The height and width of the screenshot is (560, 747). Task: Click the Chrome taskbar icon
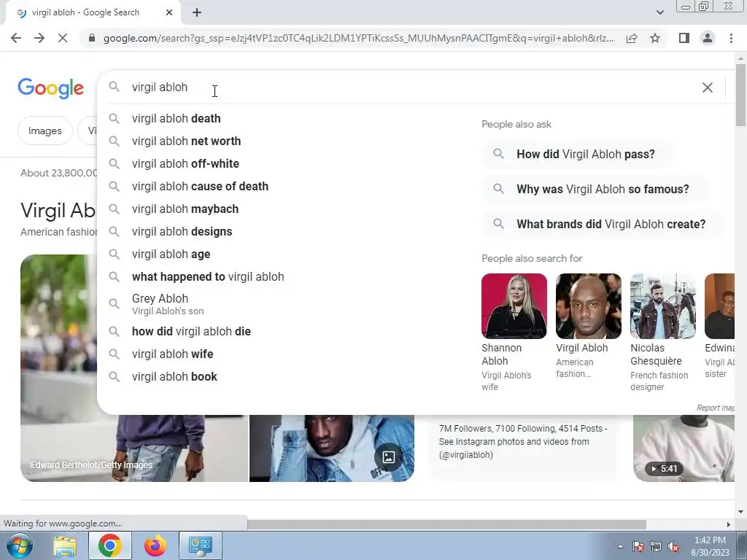[109, 545]
